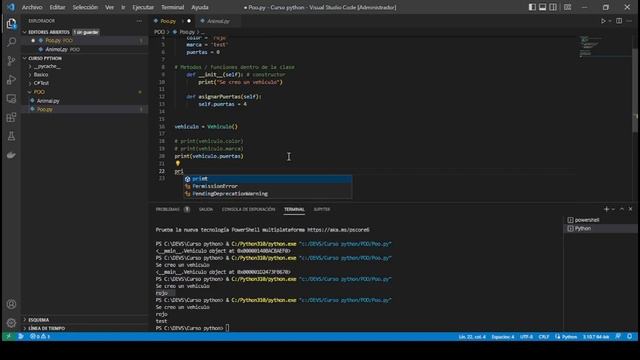Switch to CONSOLA DE DEPURACIÓN tab
This screenshot has height=360, width=640.
pos(248,209)
